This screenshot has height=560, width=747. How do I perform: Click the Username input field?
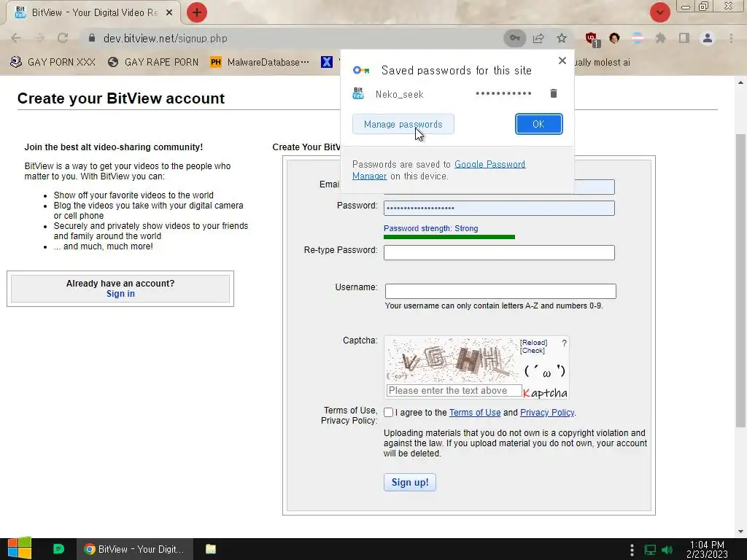500,291
